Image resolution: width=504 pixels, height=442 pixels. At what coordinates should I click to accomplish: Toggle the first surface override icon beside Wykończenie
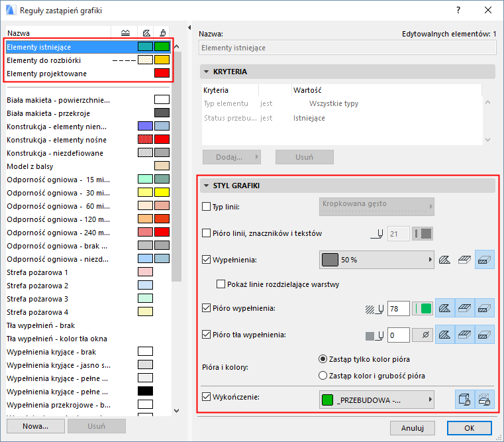click(x=464, y=400)
